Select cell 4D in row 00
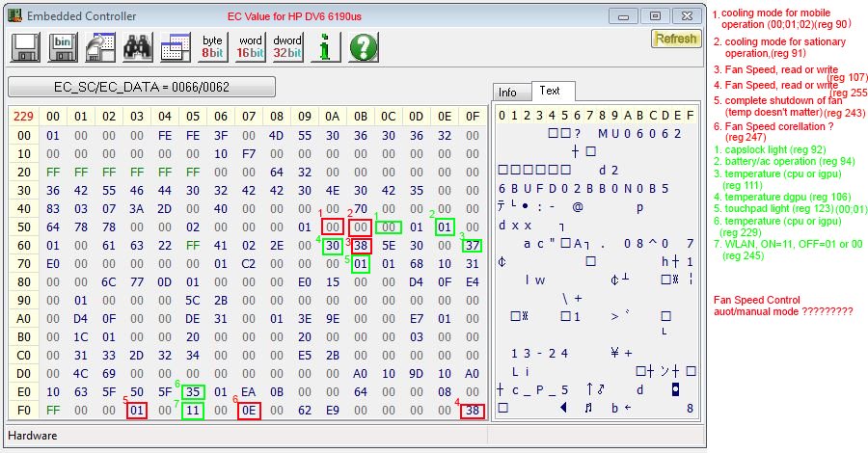868x453 pixels. (277, 136)
